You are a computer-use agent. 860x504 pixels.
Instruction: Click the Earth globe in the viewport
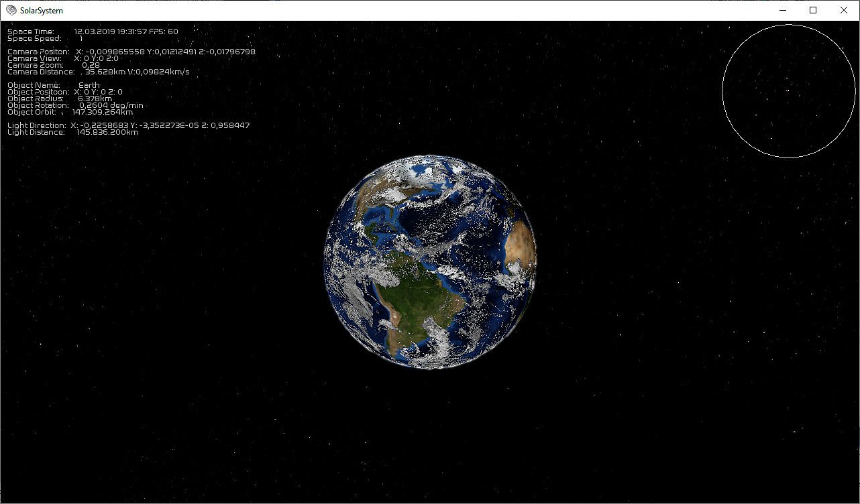[x=431, y=262]
